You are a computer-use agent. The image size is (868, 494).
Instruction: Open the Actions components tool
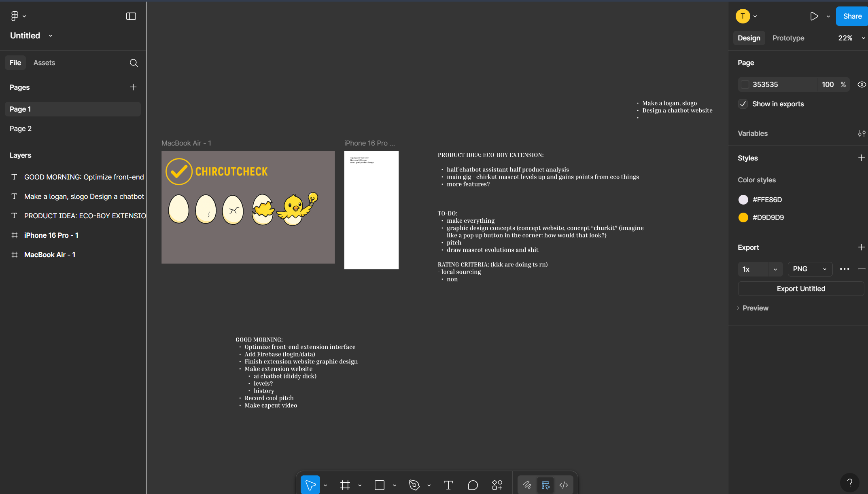497,485
